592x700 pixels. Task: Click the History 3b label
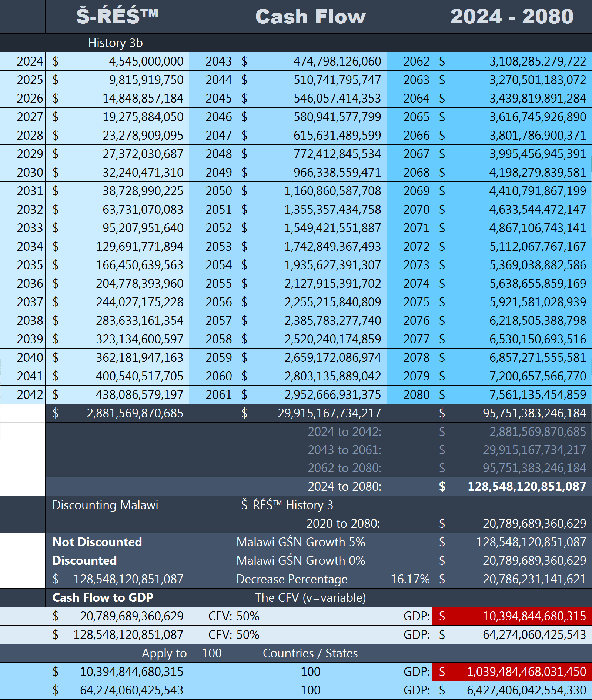116,43
